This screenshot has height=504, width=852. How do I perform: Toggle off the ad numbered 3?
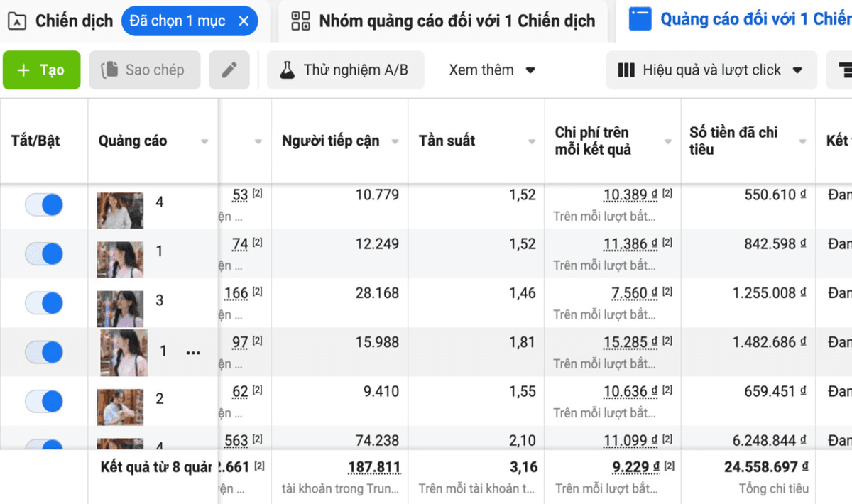click(x=44, y=302)
